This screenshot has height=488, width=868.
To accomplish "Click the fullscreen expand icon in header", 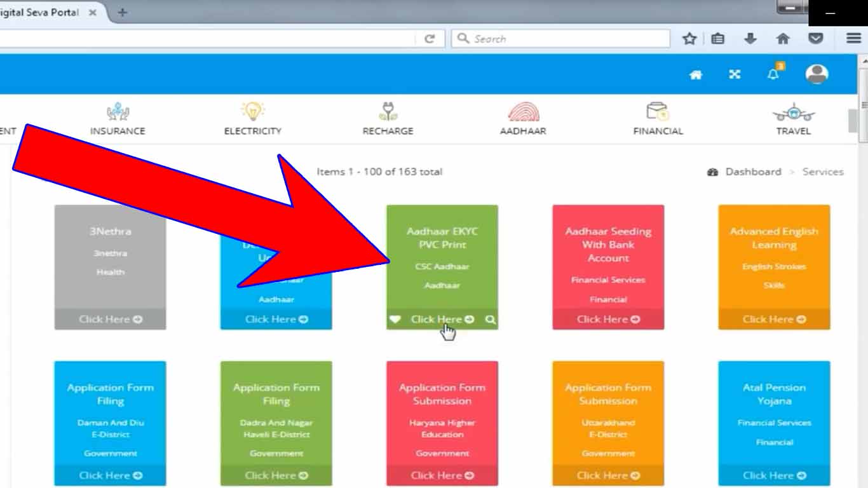I will [x=735, y=74].
